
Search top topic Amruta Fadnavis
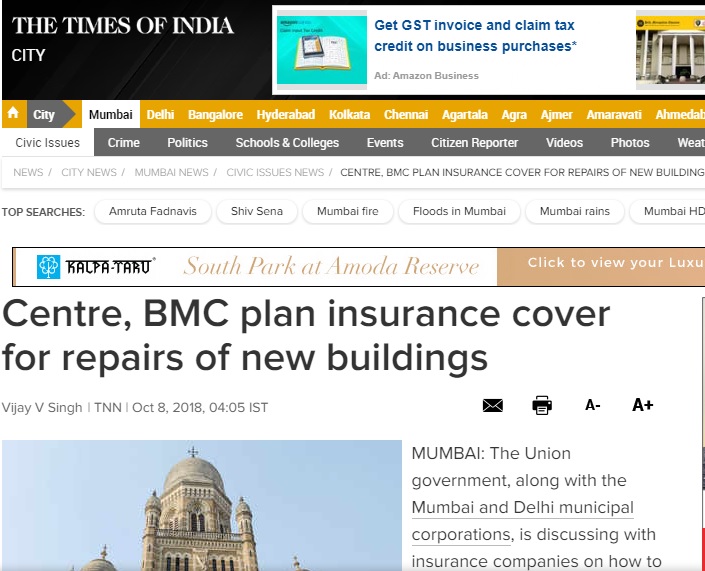pyautogui.click(x=153, y=211)
